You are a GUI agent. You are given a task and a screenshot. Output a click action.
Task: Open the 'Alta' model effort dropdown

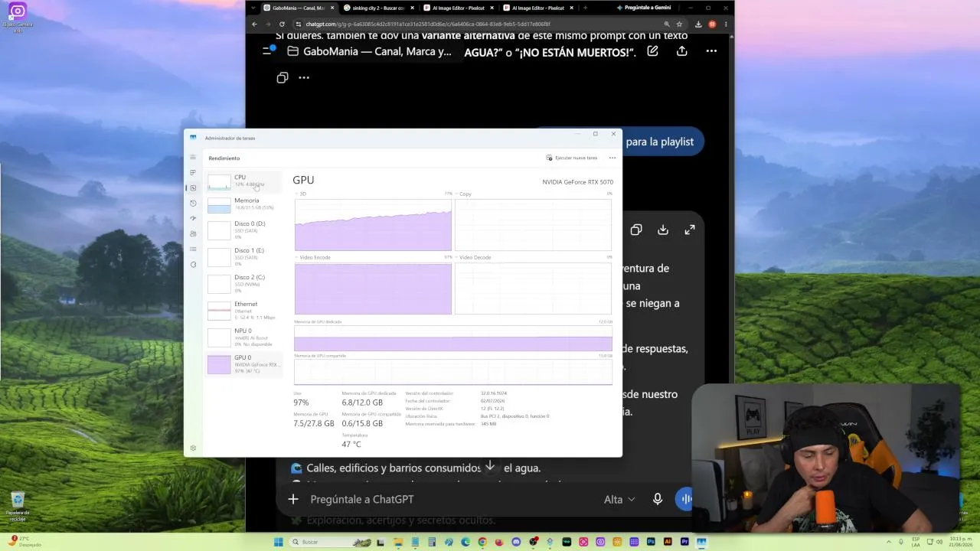[619, 499]
